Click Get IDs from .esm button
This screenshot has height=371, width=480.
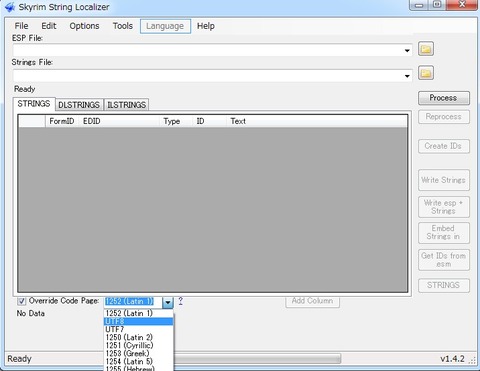444,260
